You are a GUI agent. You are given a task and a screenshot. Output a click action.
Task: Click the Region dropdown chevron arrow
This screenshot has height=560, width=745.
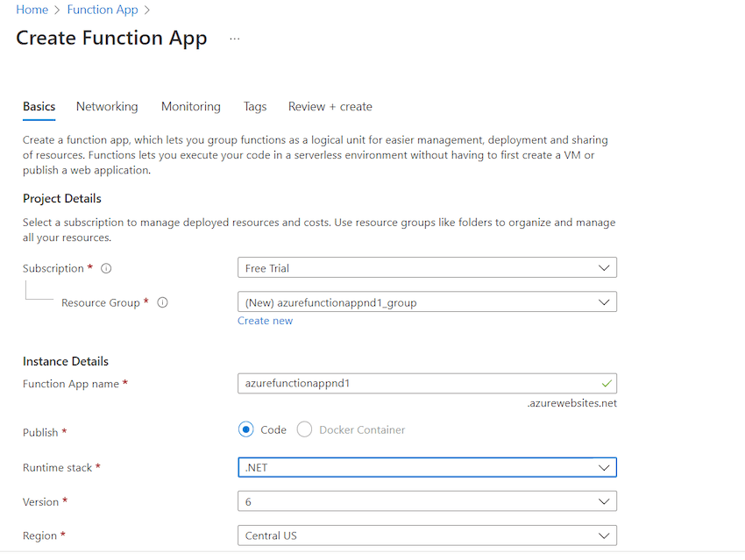[604, 535]
